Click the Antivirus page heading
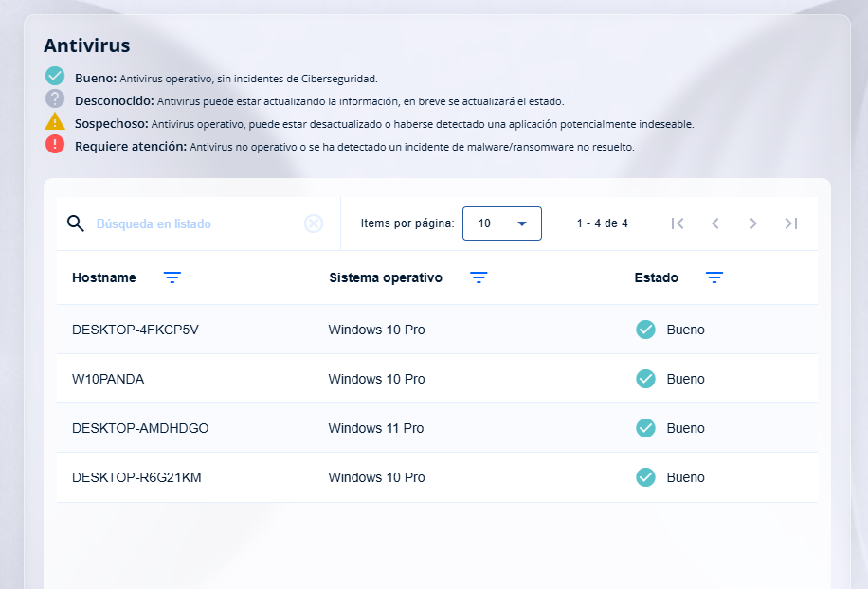 pos(87,45)
